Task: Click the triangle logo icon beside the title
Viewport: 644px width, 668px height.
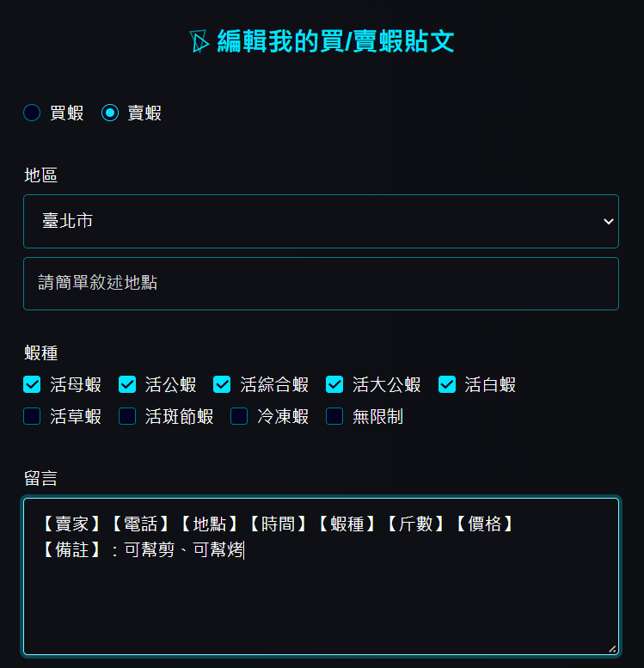Action: tap(199, 41)
